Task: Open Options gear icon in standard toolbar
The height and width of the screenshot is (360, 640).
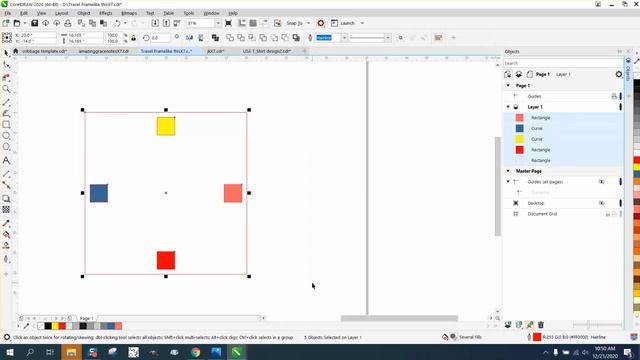Action: pos(321,23)
